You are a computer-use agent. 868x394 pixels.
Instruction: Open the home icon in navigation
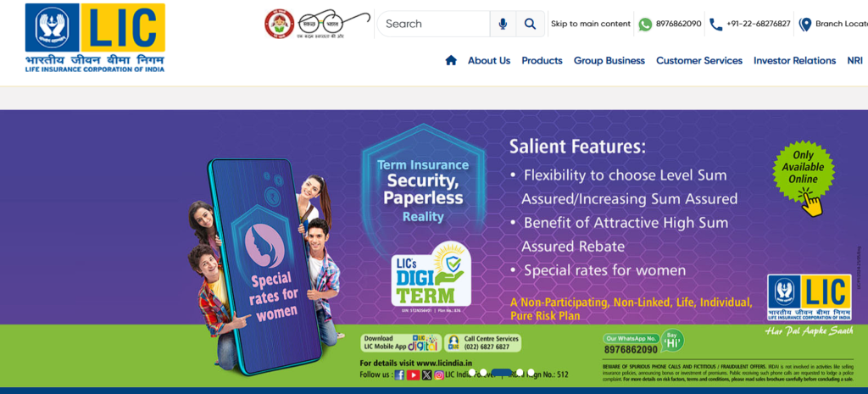tap(451, 60)
